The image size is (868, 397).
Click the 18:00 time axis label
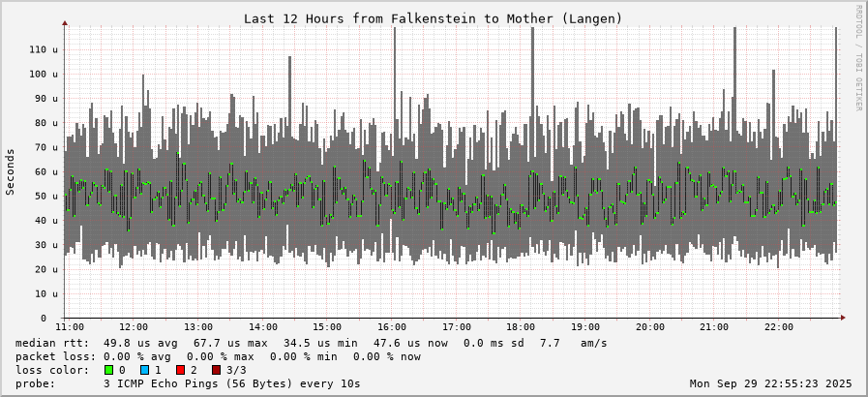521,327
